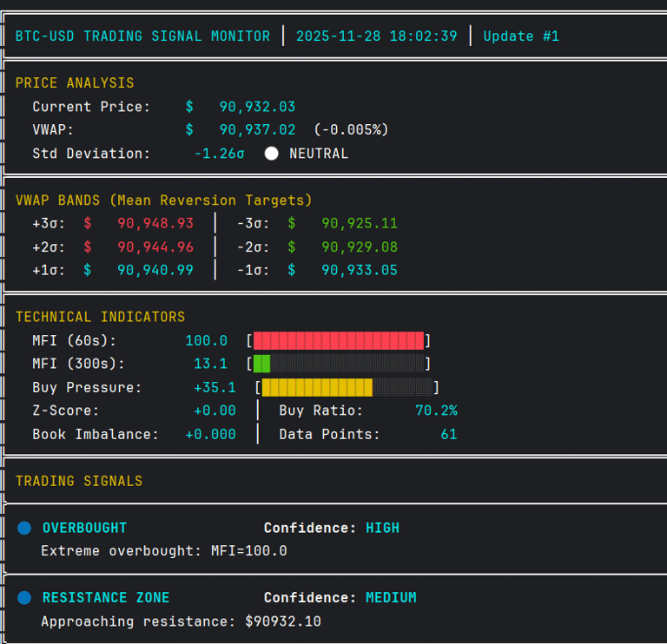This screenshot has height=644, width=667.
Task: Click the blue dot beside OVERBOUGHT
Action: (24, 528)
